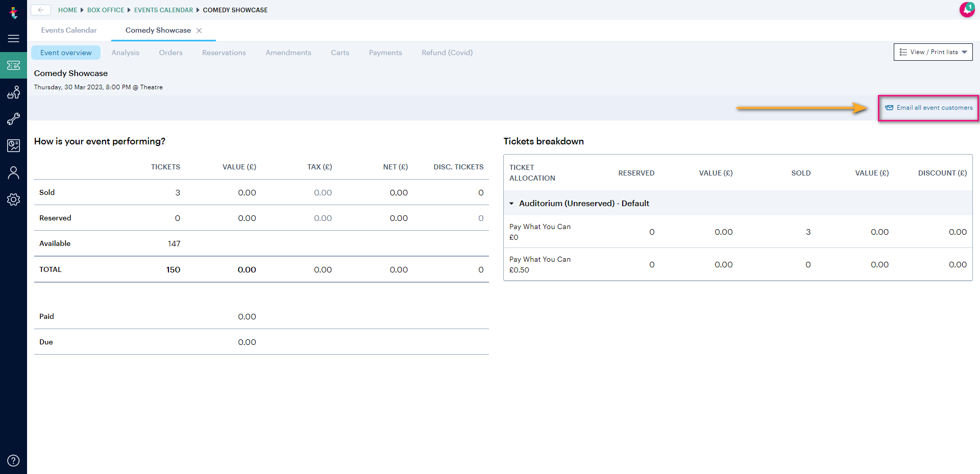The image size is (980, 474).
Task: Open the Reservations tab
Action: tap(224, 53)
